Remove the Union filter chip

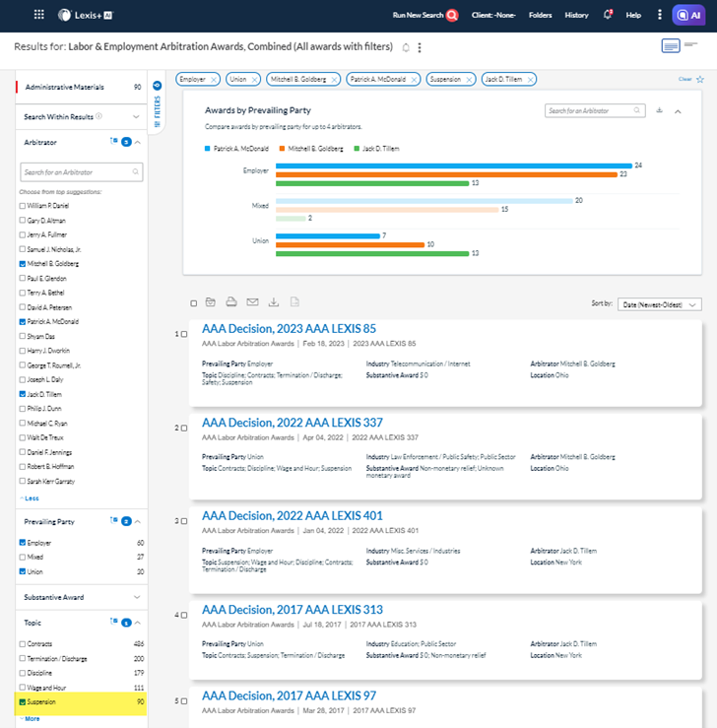[x=254, y=80]
